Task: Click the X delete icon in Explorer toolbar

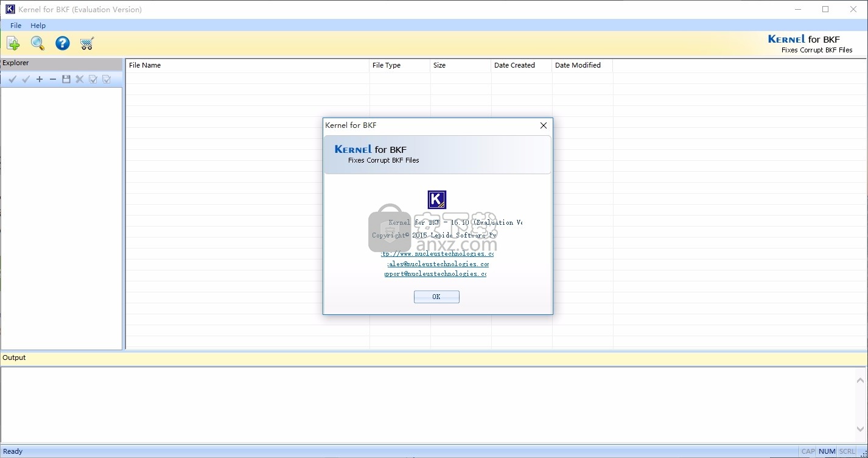Action: [80, 79]
